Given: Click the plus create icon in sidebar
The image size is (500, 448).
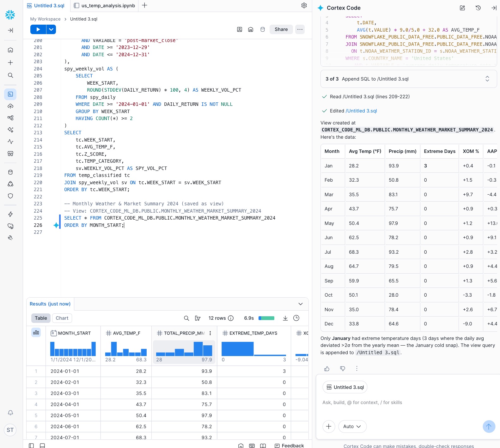Looking at the screenshot, I should (10, 63).
